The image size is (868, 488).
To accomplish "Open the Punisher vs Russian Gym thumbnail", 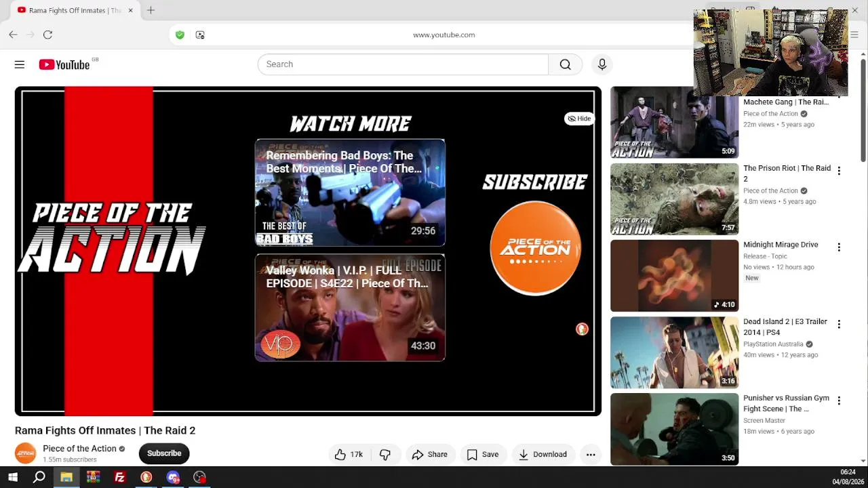I will 674,429.
